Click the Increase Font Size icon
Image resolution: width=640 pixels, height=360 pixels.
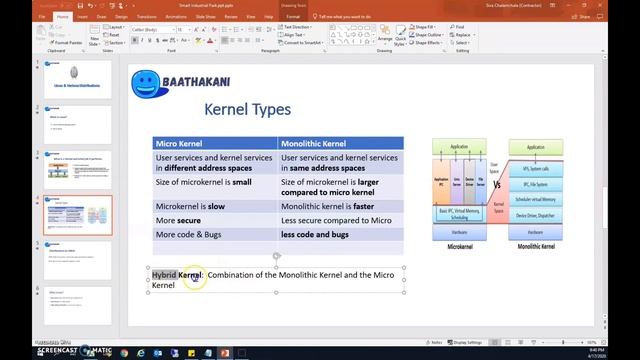[x=196, y=30]
